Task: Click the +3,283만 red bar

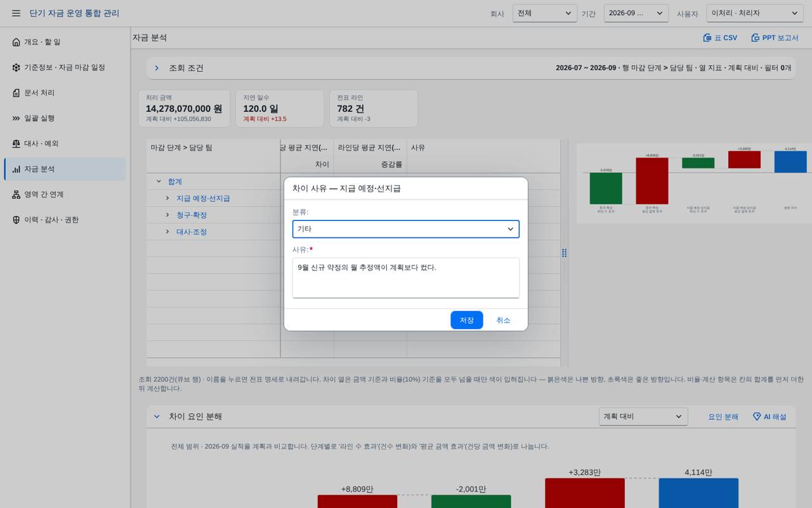Action: [585, 493]
